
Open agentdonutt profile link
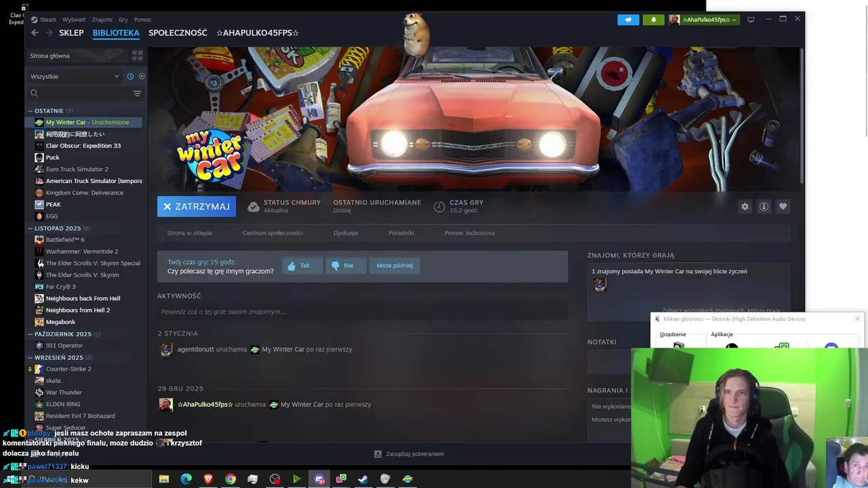pyautogui.click(x=195, y=350)
